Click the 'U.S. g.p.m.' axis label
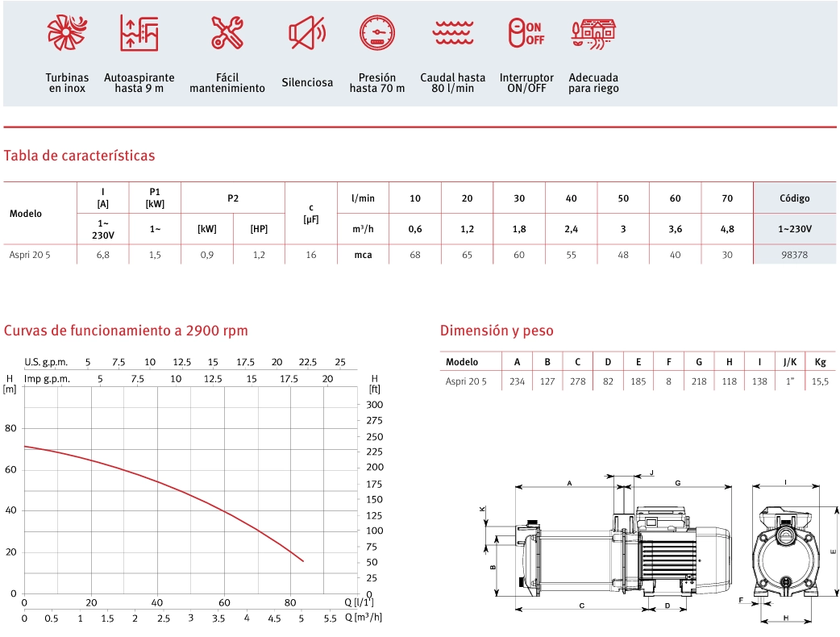Screen dimensions: 840x637 [45, 362]
